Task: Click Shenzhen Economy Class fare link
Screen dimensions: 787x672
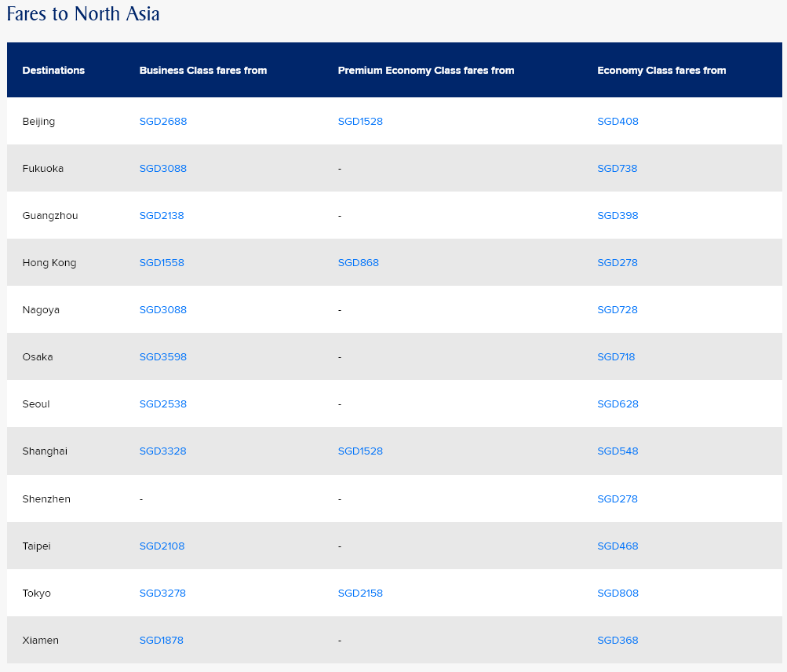Action: pyautogui.click(x=617, y=499)
